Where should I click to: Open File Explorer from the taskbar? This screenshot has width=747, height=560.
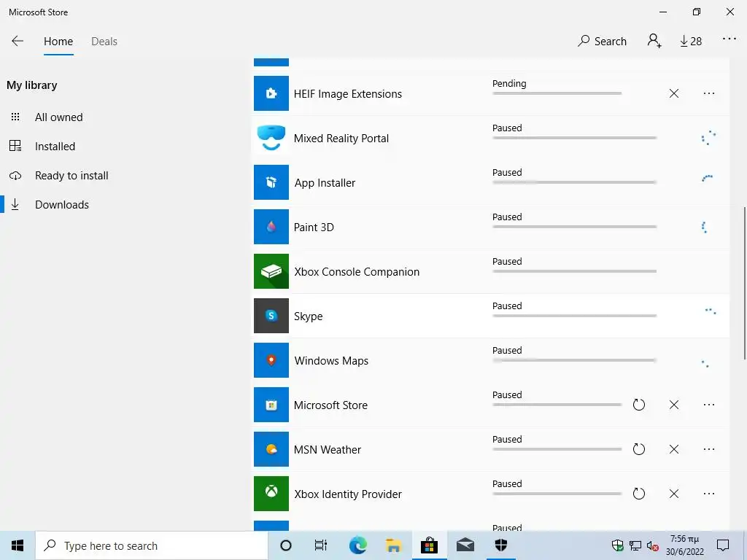(x=393, y=545)
